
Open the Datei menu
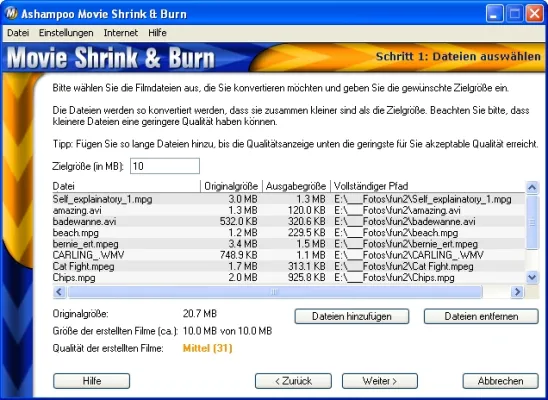18,33
